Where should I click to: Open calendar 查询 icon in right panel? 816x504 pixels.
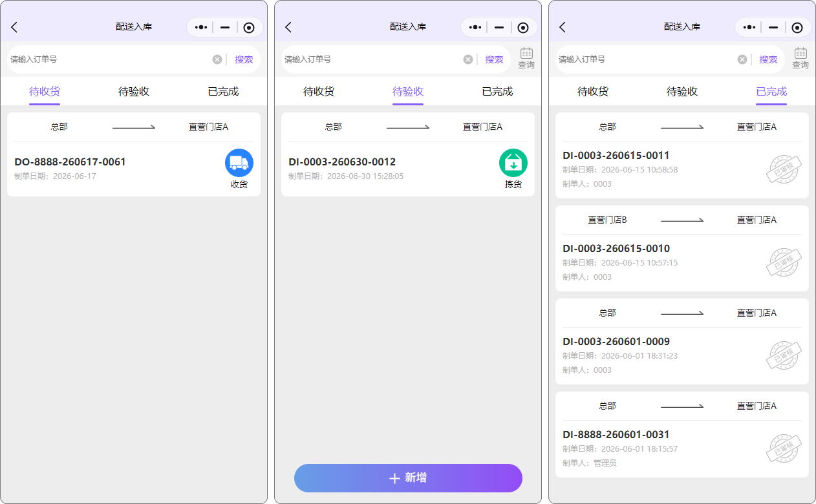coord(800,58)
